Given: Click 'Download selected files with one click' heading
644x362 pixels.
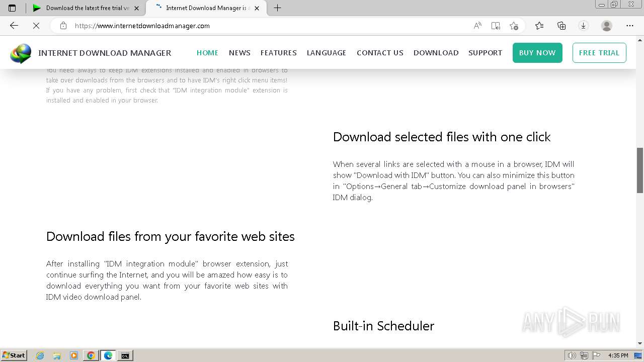Looking at the screenshot, I should pyautogui.click(x=442, y=137).
